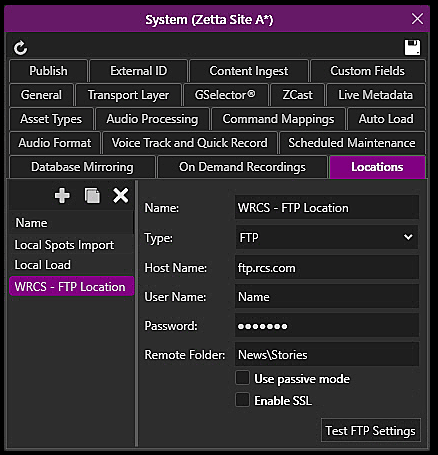Click the save floppy disk icon
Image resolution: width=438 pixels, height=455 pixels.
point(412,47)
